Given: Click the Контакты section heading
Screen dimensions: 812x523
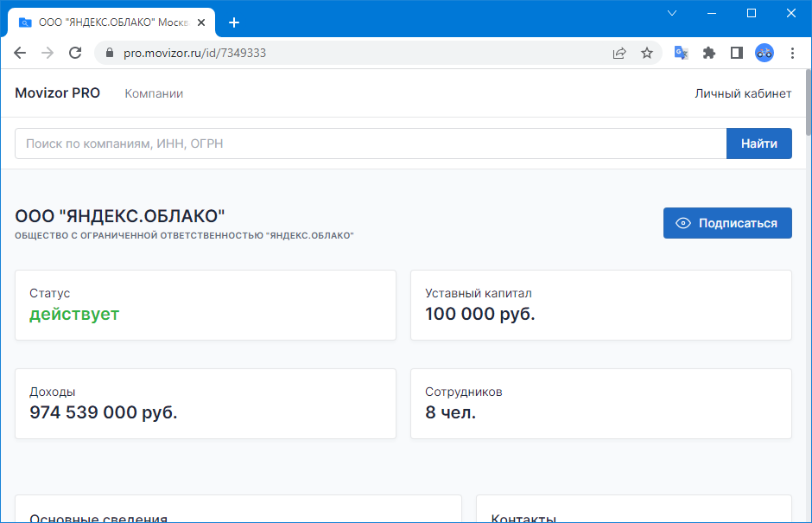Looking at the screenshot, I should click(x=523, y=517).
